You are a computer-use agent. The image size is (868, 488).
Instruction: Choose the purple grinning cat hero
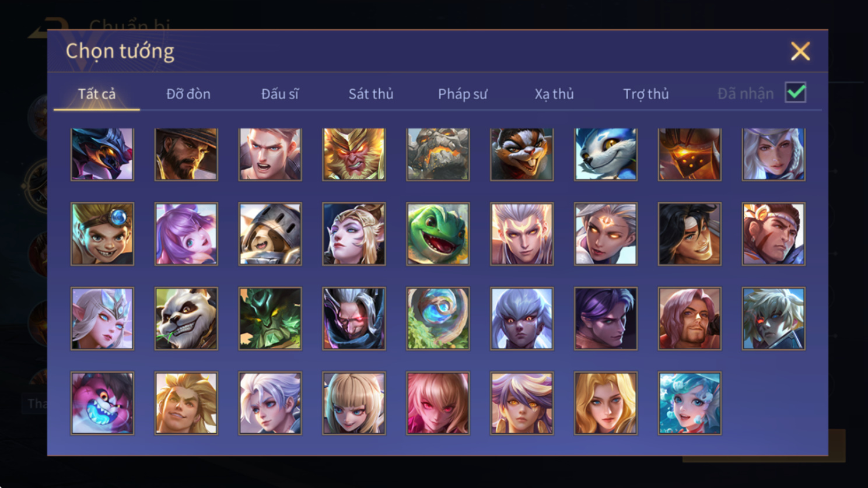click(102, 403)
